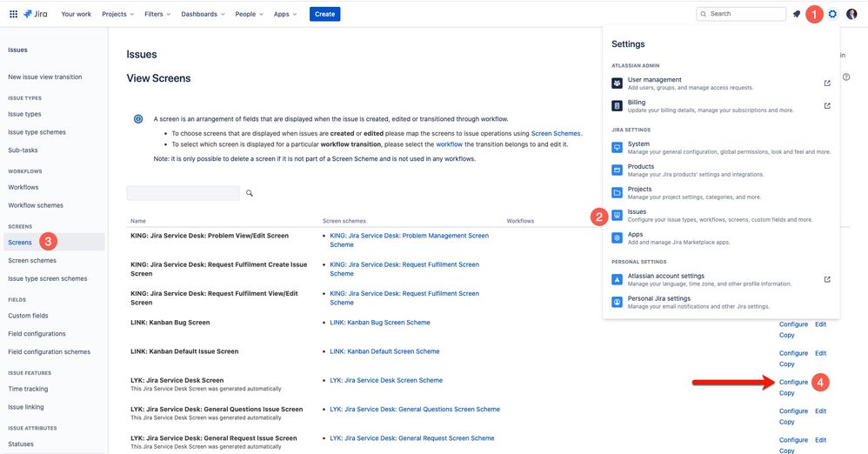Screen dimensions: 868x454
Task: Click the help question mark icon
Action: click(846, 77)
